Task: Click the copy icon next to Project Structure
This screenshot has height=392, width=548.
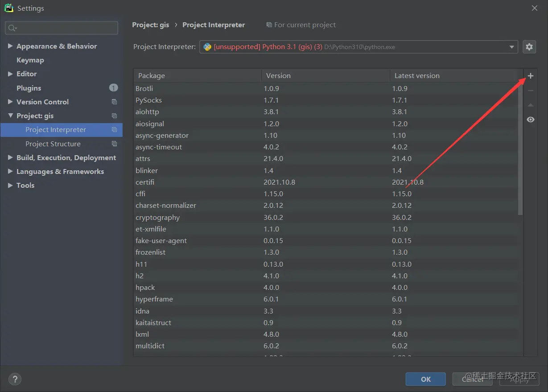Action: click(114, 144)
